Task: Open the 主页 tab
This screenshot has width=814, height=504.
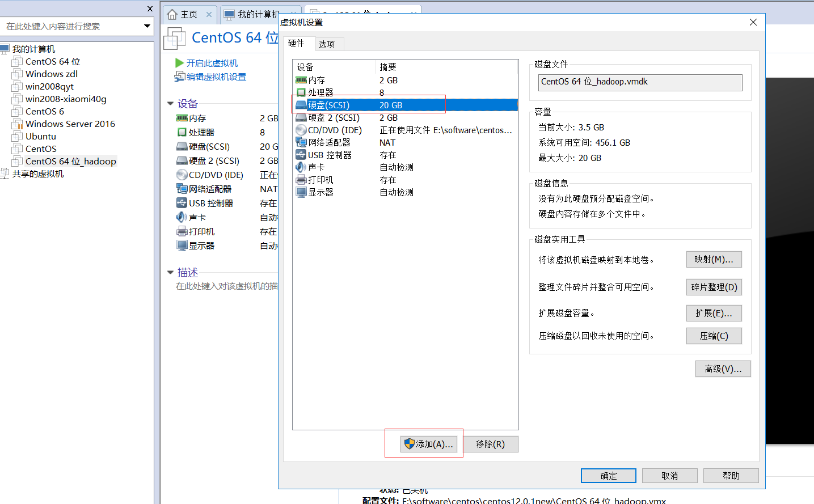Action: [189, 14]
